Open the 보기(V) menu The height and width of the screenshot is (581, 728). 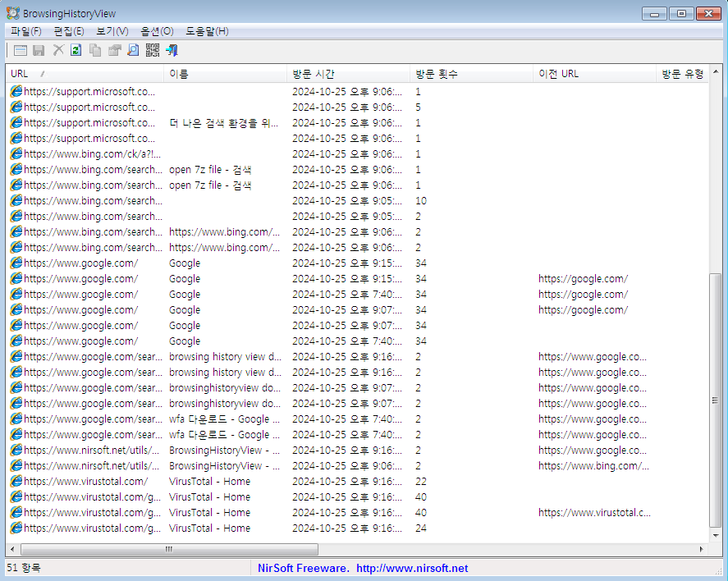112,31
